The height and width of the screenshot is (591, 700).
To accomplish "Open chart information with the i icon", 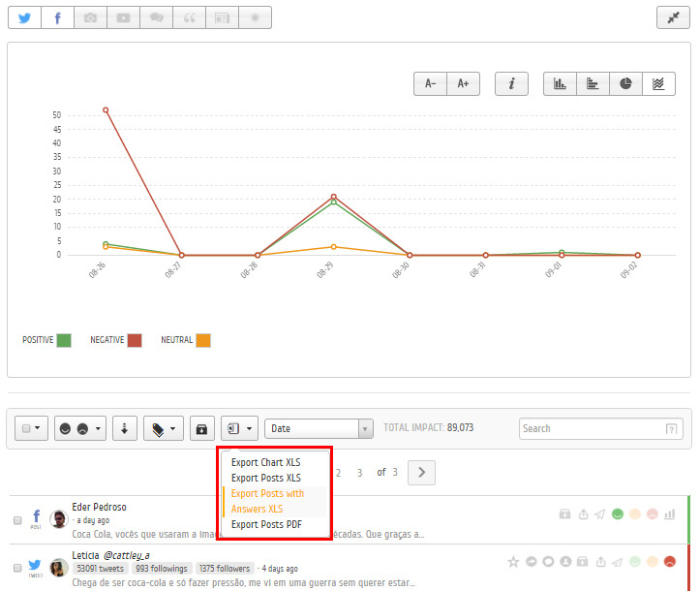I will (511, 84).
